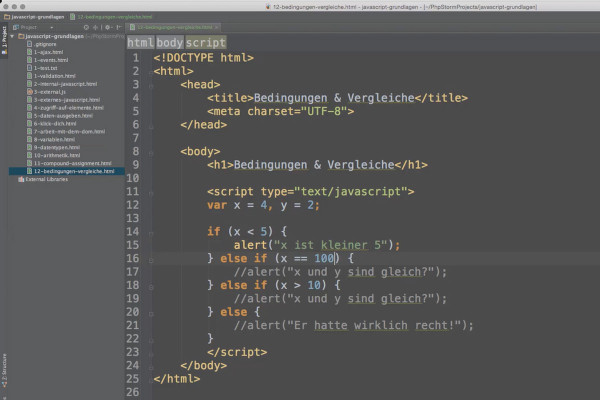Click the .gitignore file icon
This screenshot has width=600, height=400.
click(29, 44)
